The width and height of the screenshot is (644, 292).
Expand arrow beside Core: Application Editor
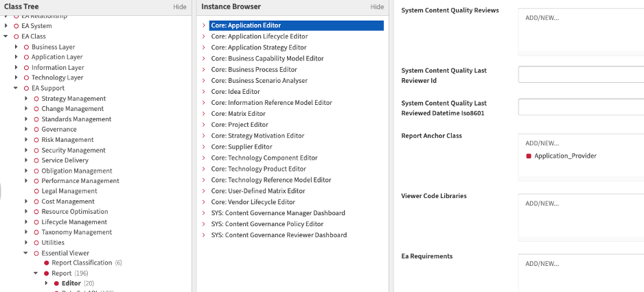[x=204, y=25]
